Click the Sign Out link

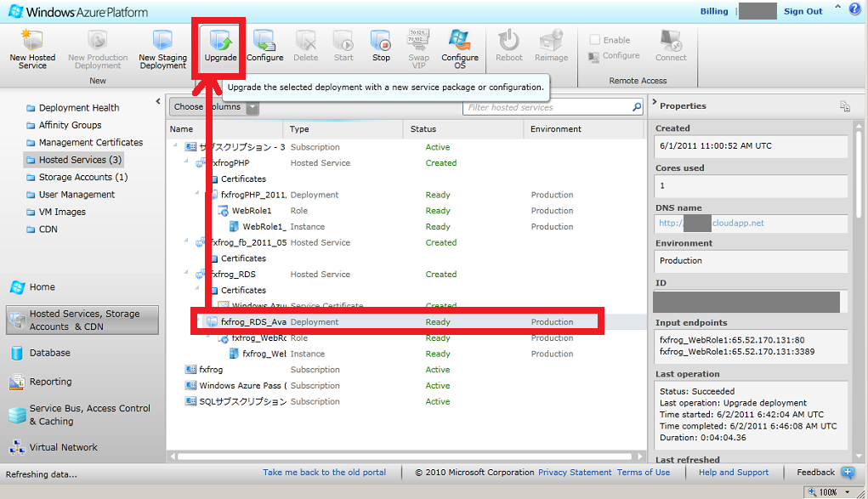(803, 11)
